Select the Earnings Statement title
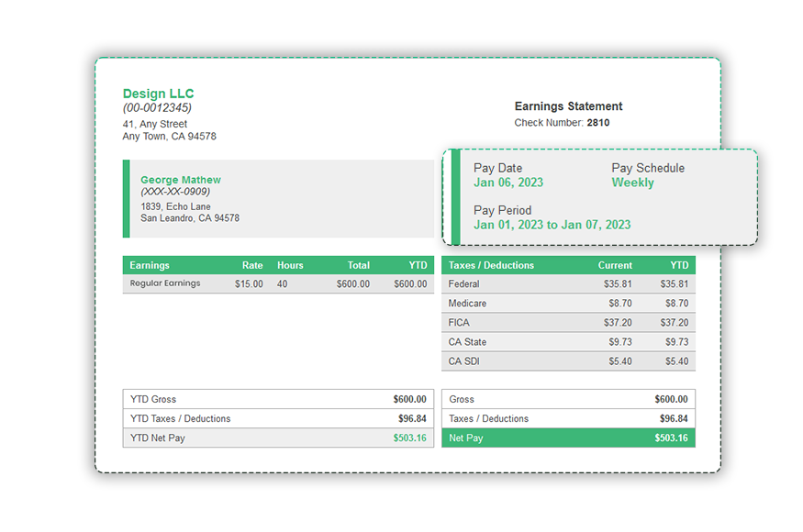 click(x=567, y=106)
